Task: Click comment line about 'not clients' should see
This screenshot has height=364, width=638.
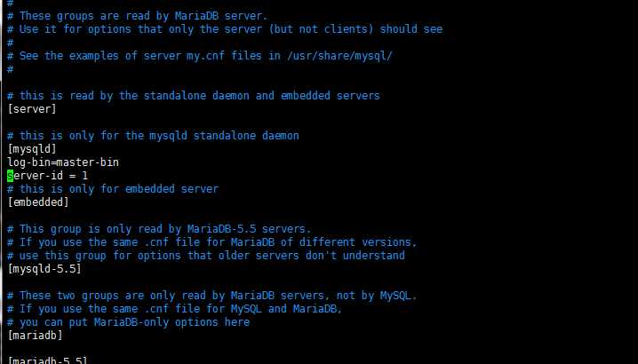Action: click(x=225, y=29)
